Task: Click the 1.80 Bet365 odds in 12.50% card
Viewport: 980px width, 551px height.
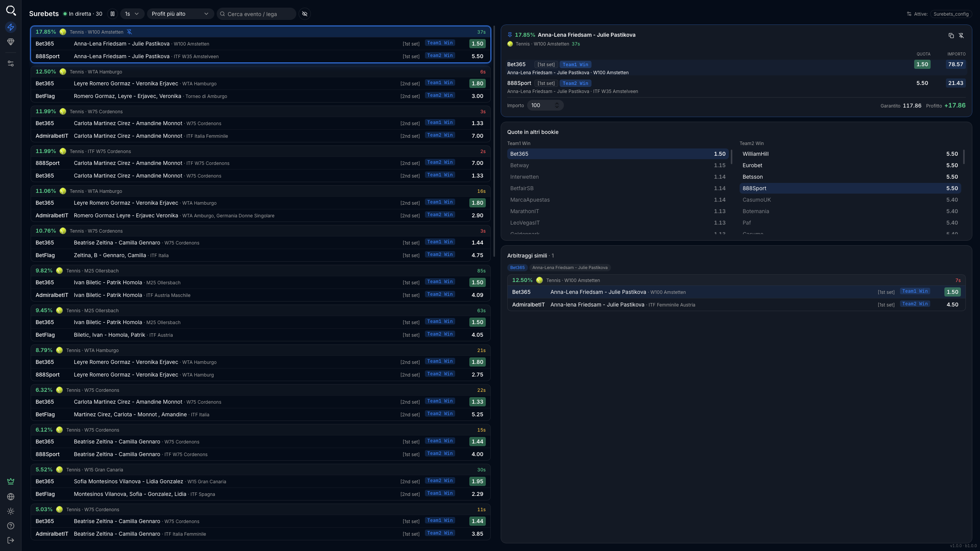Action: 477,83
